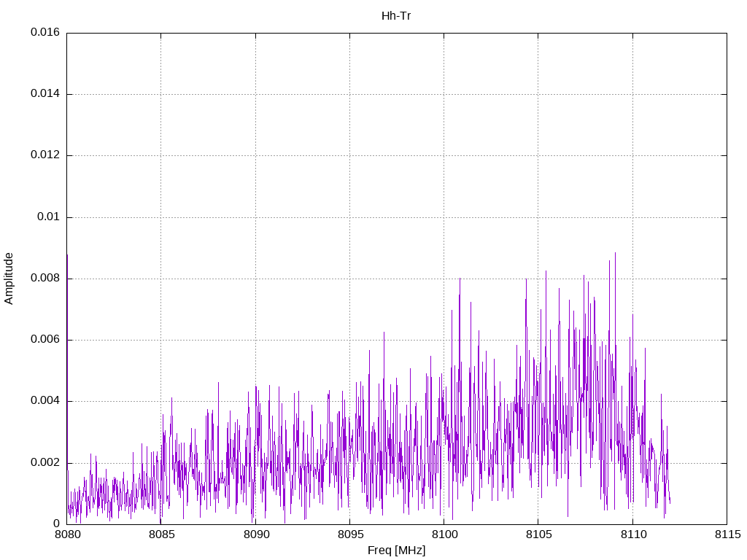This screenshot has width=747, height=560.
Task: Click the tall spike tip at 8080 MHz
Action: [67, 255]
